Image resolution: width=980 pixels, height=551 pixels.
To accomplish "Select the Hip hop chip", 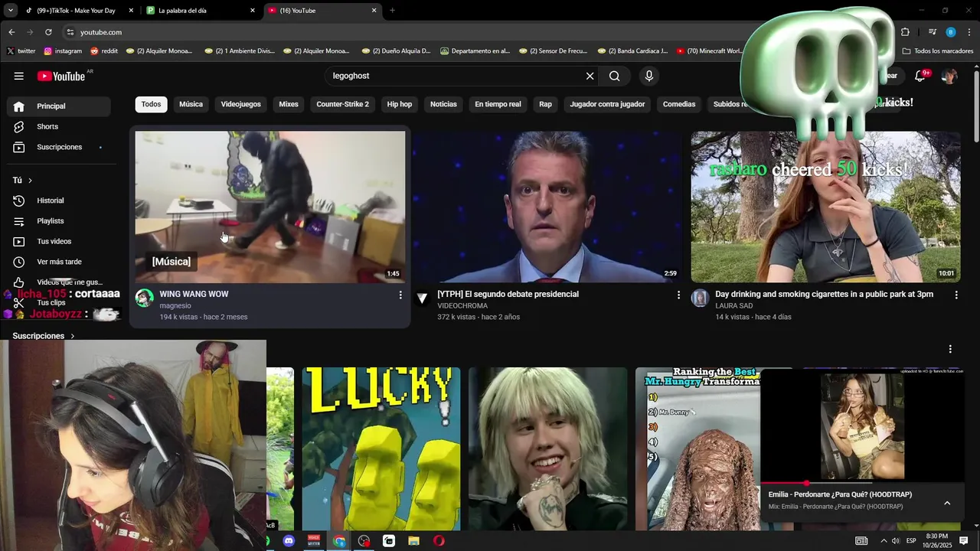I will click(x=399, y=104).
